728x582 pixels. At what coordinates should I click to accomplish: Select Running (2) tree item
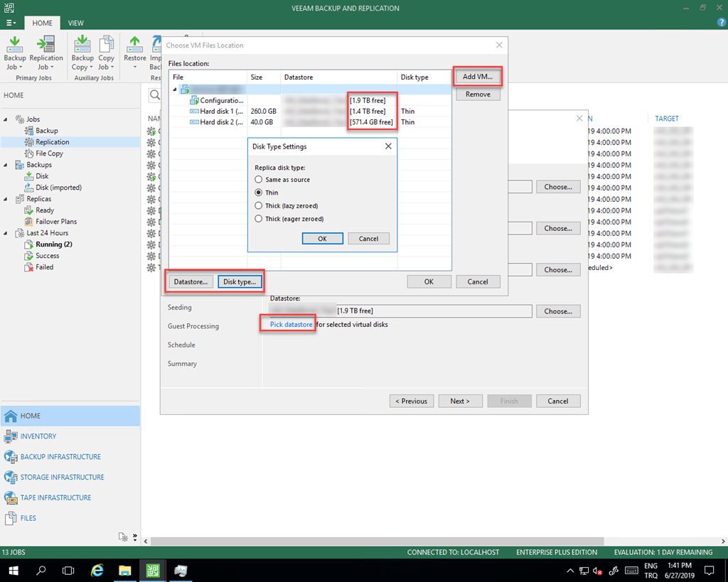[x=54, y=244]
